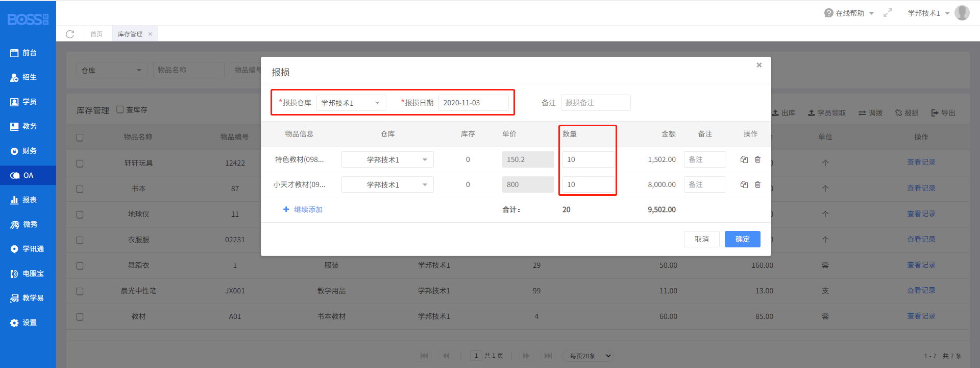Viewport: 980px width, 368px height.
Task: Check the 衣服服 row checkbox
Action: tap(80, 240)
